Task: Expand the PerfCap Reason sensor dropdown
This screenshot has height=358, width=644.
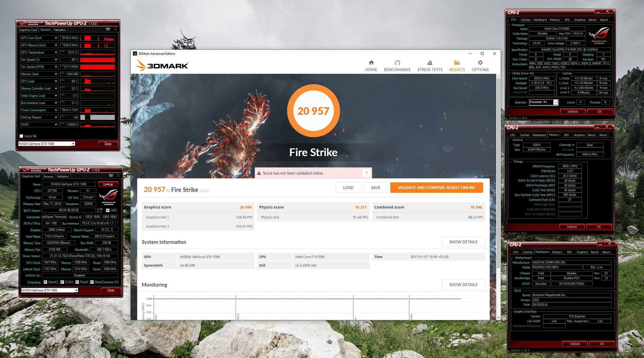Action: 56,117
